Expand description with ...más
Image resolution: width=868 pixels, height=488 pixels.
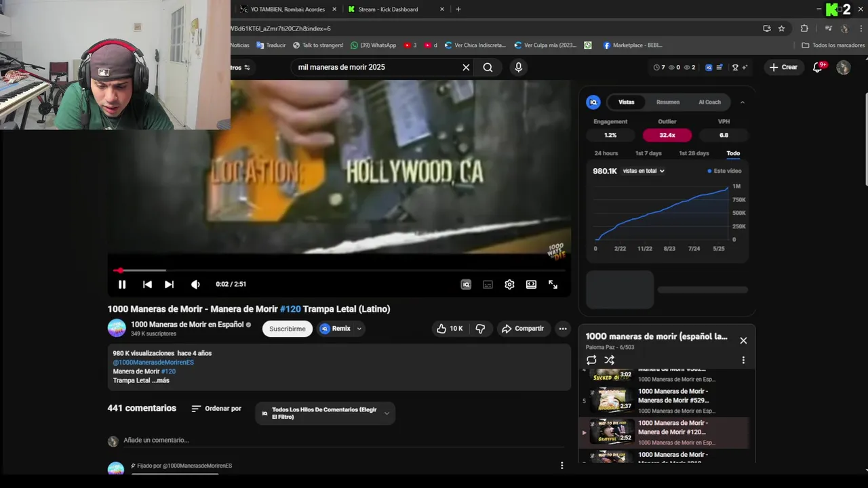pos(161,381)
